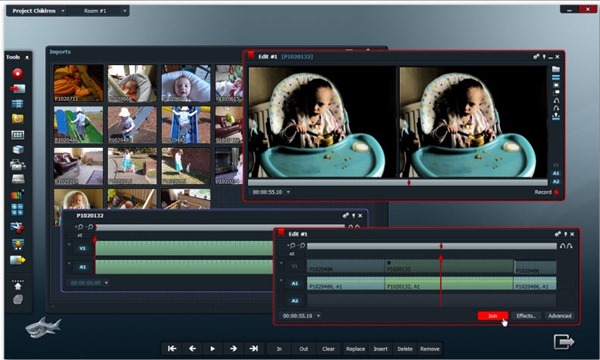Click the cogs icon in Edit #1 timeline

(x=558, y=234)
